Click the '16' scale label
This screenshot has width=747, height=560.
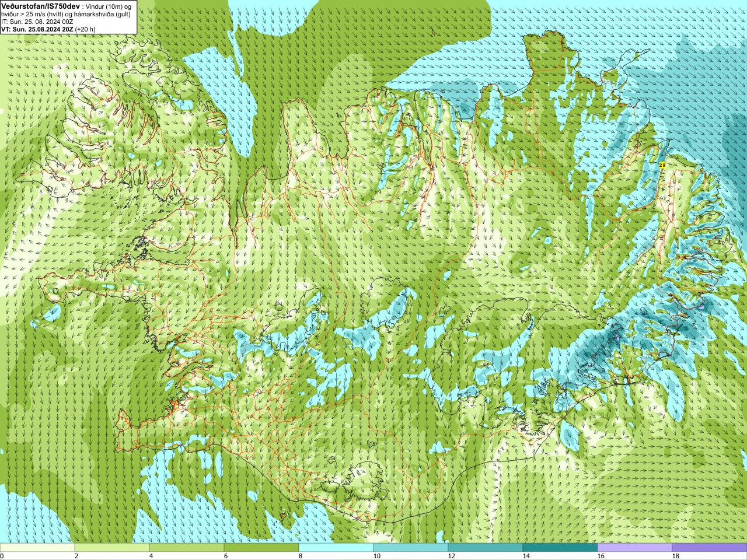[x=601, y=556]
